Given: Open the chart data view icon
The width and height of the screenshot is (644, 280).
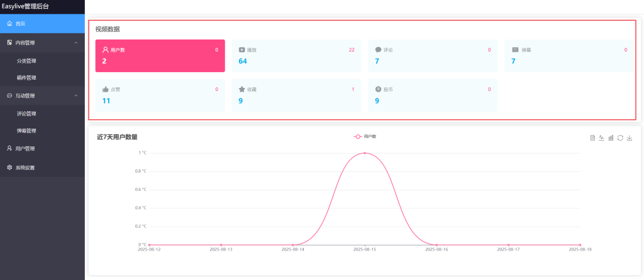Looking at the screenshot, I should pyautogui.click(x=592, y=138).
